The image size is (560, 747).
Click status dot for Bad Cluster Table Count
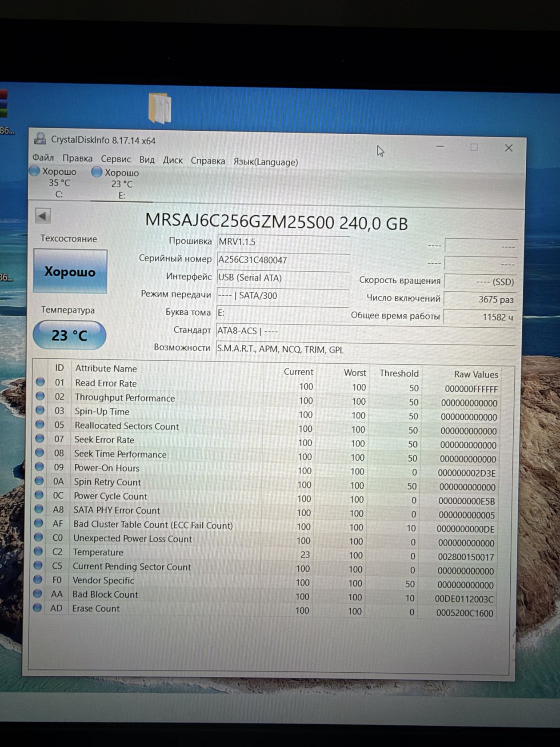(x=38, y=523)
